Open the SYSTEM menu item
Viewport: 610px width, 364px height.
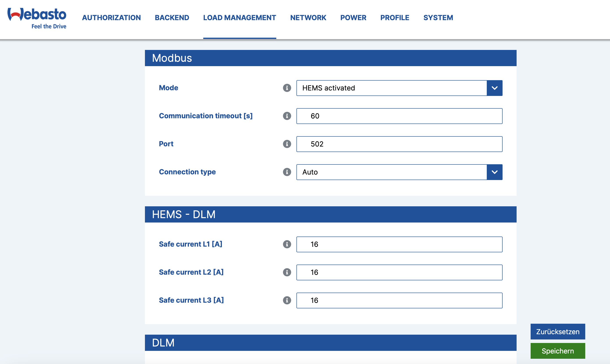tap(438, 18)
